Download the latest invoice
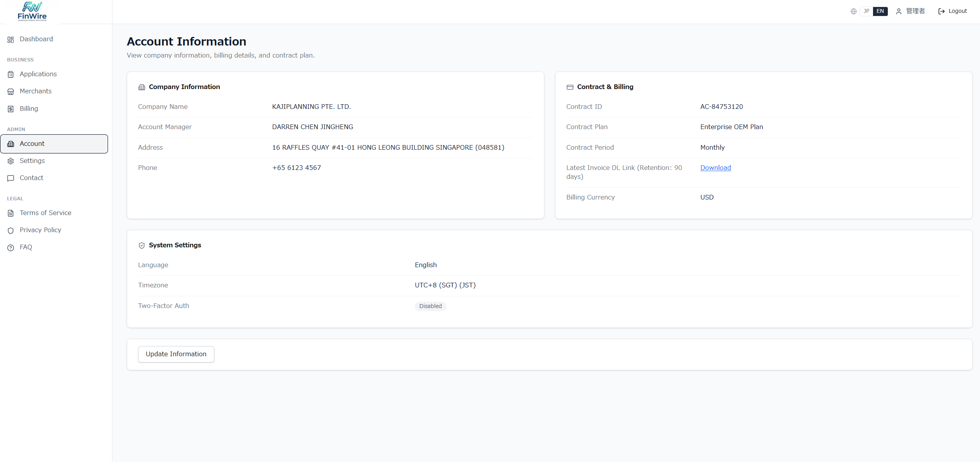Image resolution: width=980 pixels, height=462 pixels. (x=715, y=168)
